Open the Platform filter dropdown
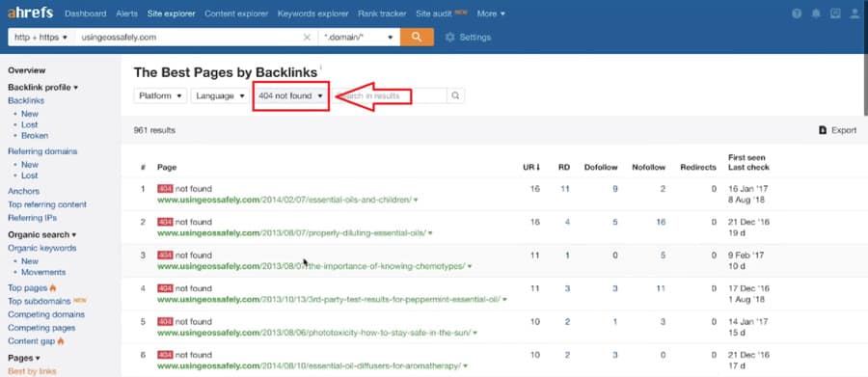 coord(160,95)
